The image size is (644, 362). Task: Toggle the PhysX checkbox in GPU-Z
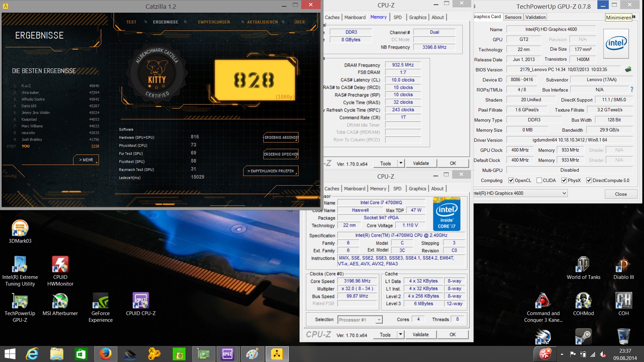click(564, 180)
